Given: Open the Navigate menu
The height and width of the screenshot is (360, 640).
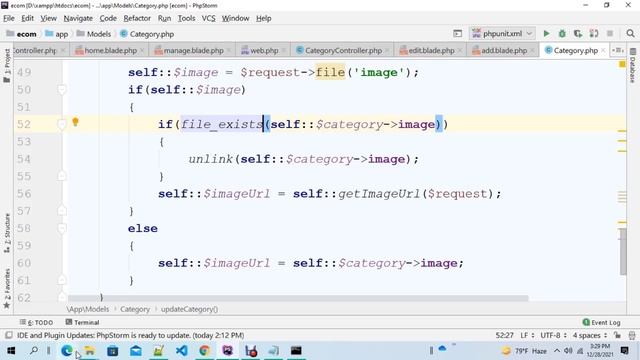Looking at the screenshot, I should click(78, 18).
